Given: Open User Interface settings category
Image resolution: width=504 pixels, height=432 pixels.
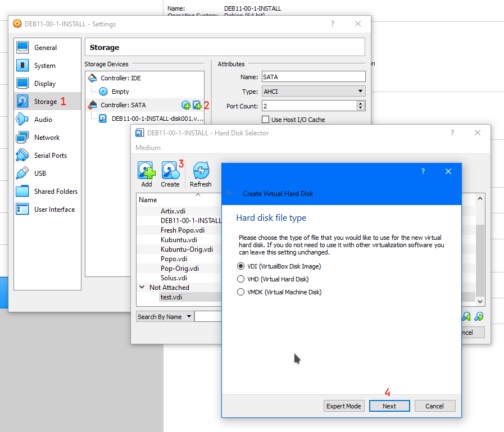Looking at the screenshot, I should tap(47, 210).
